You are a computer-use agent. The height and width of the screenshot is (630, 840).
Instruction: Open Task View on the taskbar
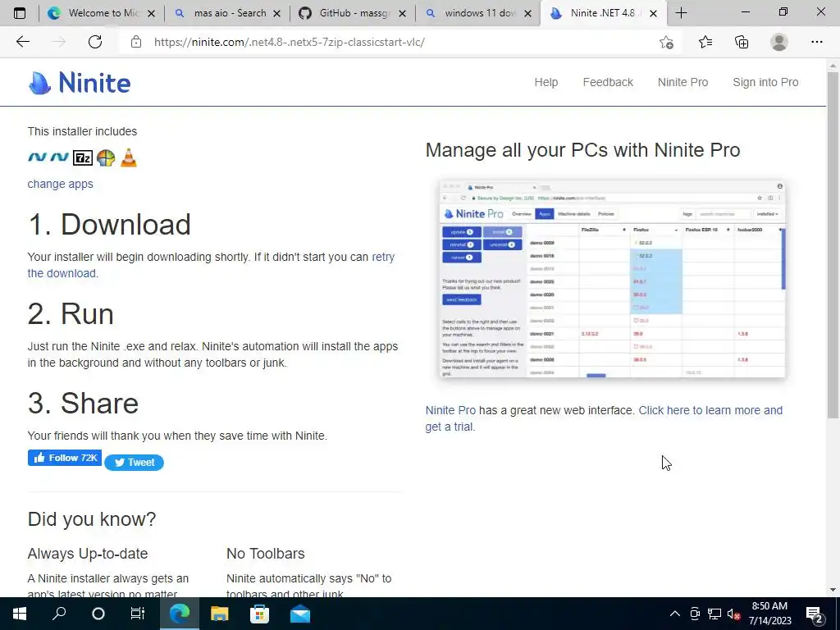[138, 614]
